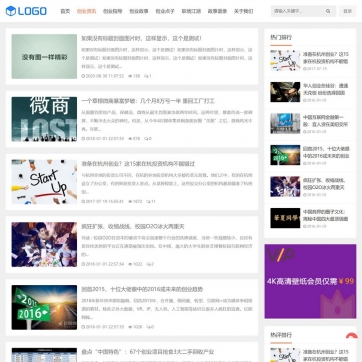
Task: Click the comment icon on the 校园O2O article
Action: click(148, 264)
